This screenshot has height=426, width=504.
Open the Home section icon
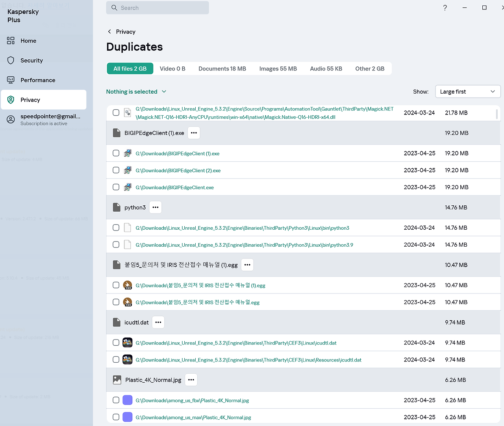point(11,41)
